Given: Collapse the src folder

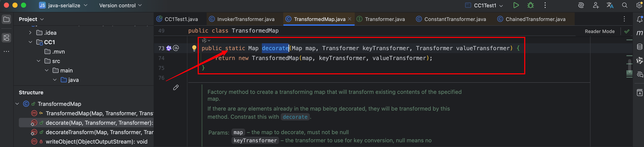Looking at the screenshot, I should tap(39, 61).
